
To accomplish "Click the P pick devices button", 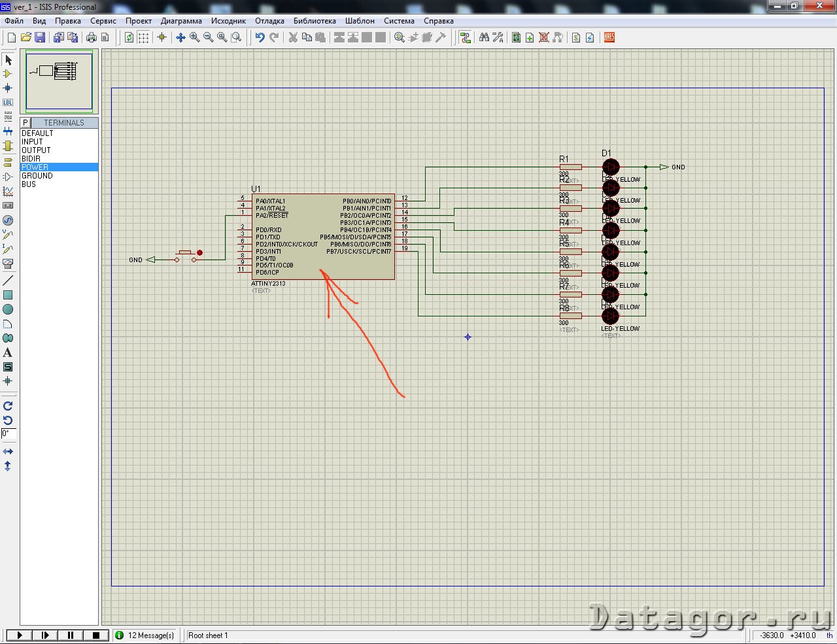I will pos(26,123).
